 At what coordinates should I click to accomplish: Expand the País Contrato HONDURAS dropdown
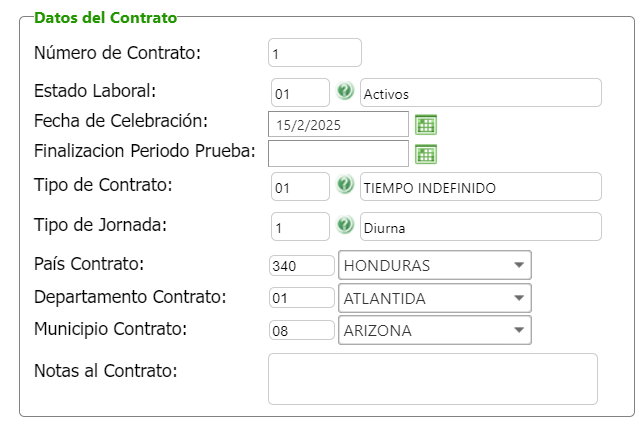point(519,265)
